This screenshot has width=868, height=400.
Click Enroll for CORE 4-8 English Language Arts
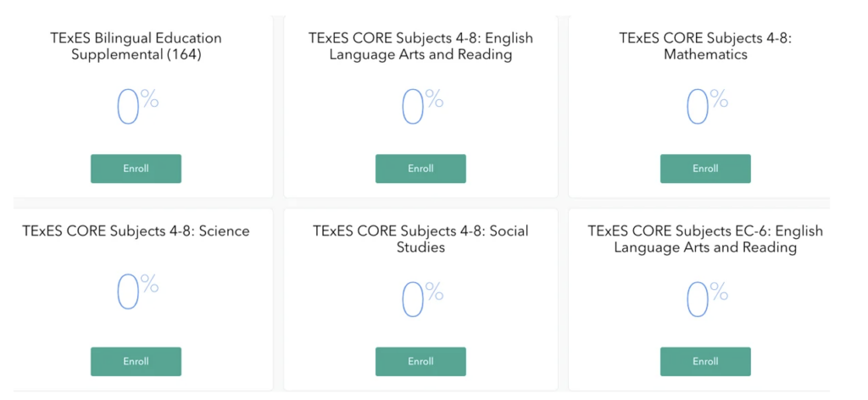(420, 169)
